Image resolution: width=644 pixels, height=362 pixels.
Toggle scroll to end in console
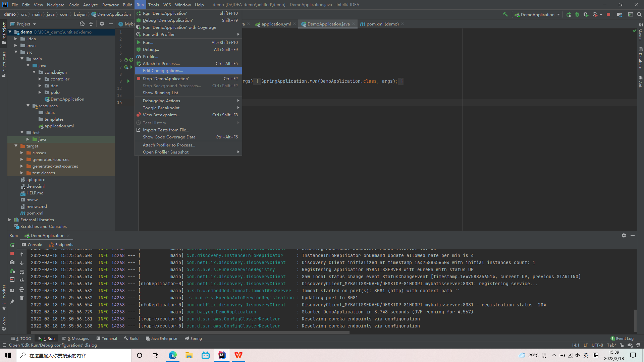click(22, 280)
